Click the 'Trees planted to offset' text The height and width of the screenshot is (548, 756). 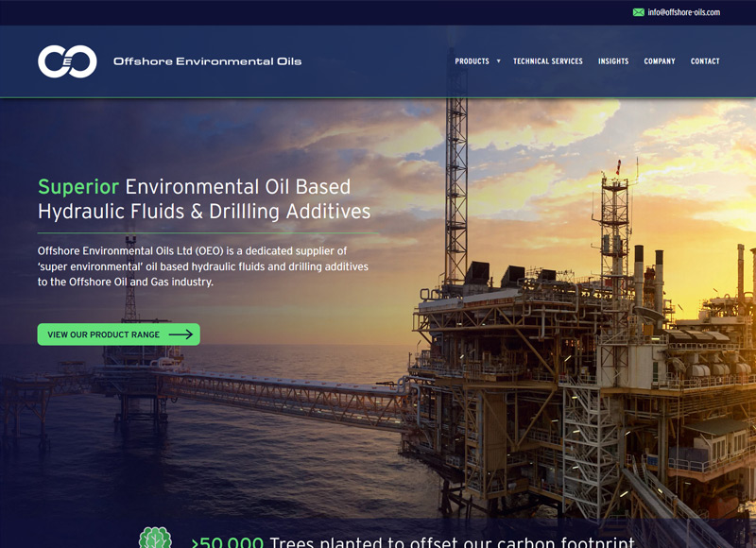(452, 541)
